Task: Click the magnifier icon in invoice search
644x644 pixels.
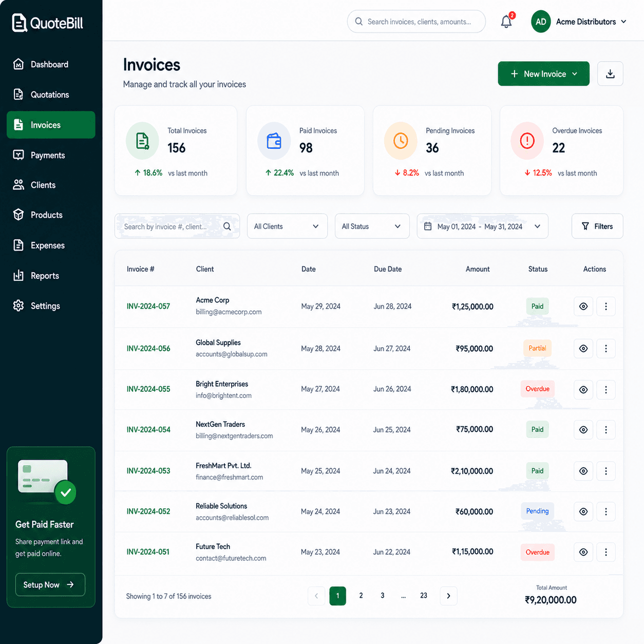Action: 227,226
